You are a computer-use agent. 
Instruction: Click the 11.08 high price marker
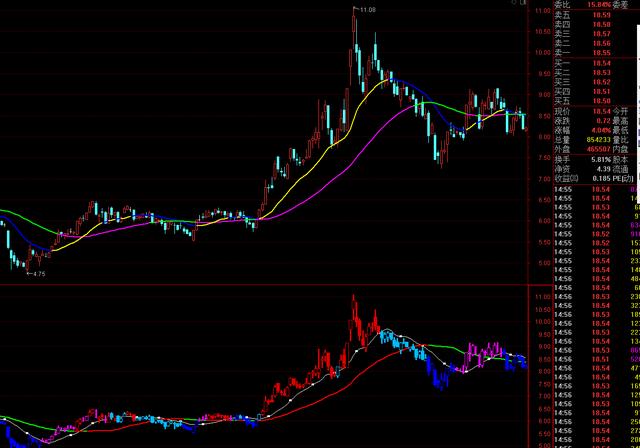tap(368, 9)
